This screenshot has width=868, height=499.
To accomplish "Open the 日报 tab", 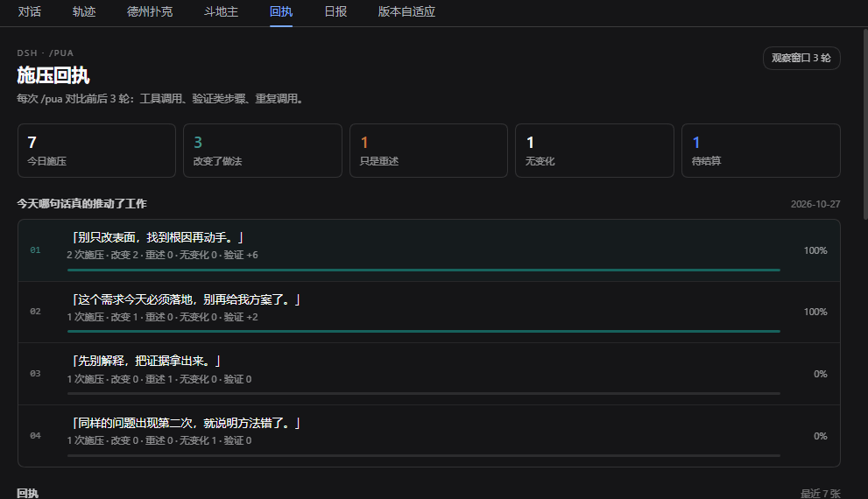I will (x=335, y=11).
